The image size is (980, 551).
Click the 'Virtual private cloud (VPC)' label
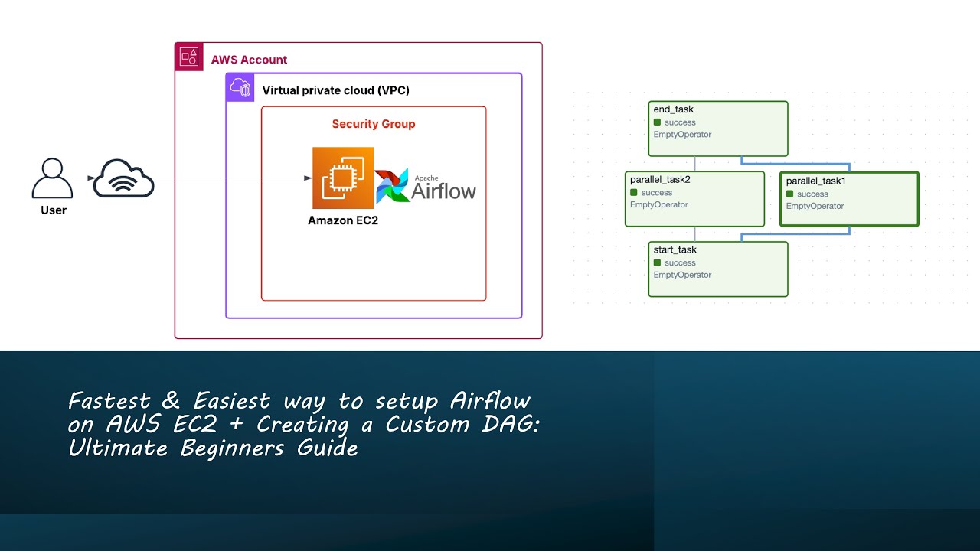coord(336,90)
